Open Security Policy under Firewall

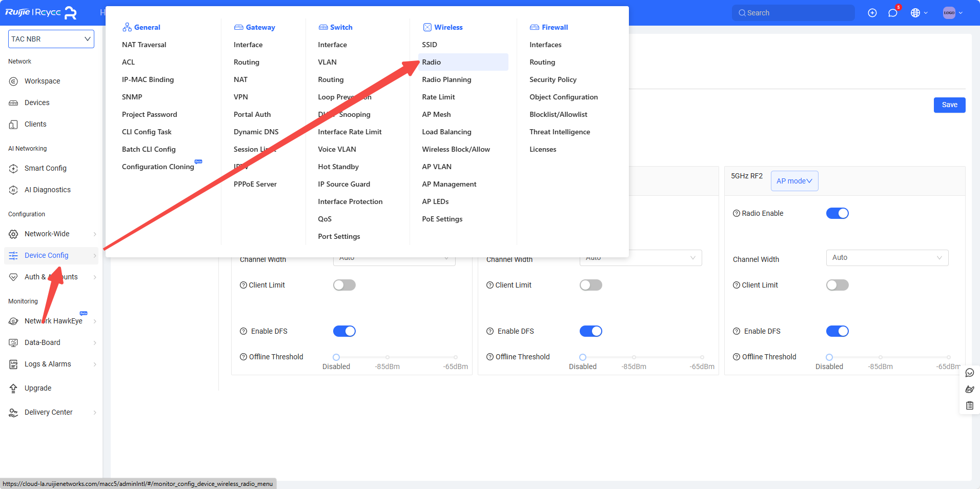pos(553,79)
